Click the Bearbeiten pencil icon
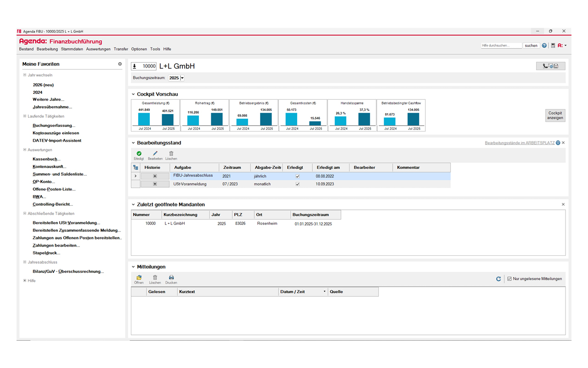 pyautogui.click(x=155, y=154)
